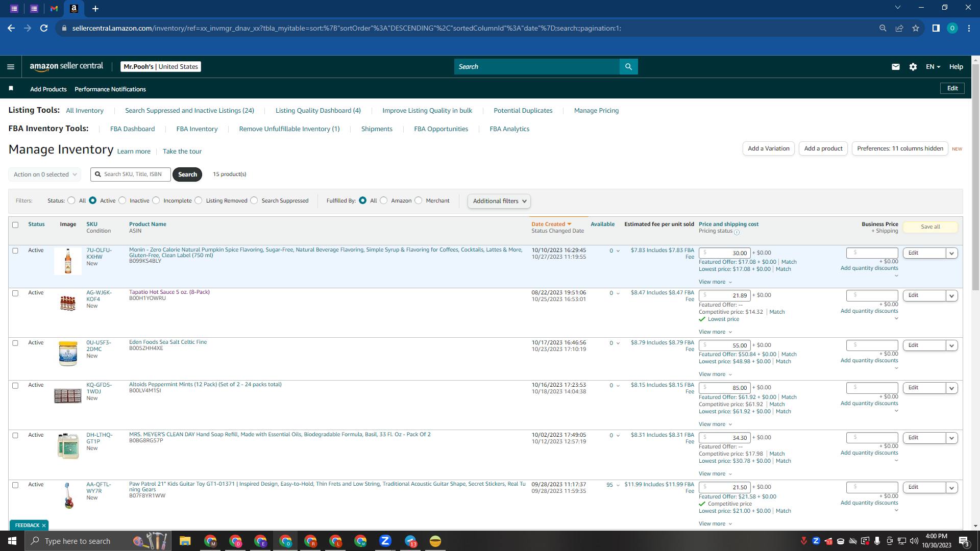The image size is (980, 551).
Task: Open a new browser tab
Action: pos(95,9)
